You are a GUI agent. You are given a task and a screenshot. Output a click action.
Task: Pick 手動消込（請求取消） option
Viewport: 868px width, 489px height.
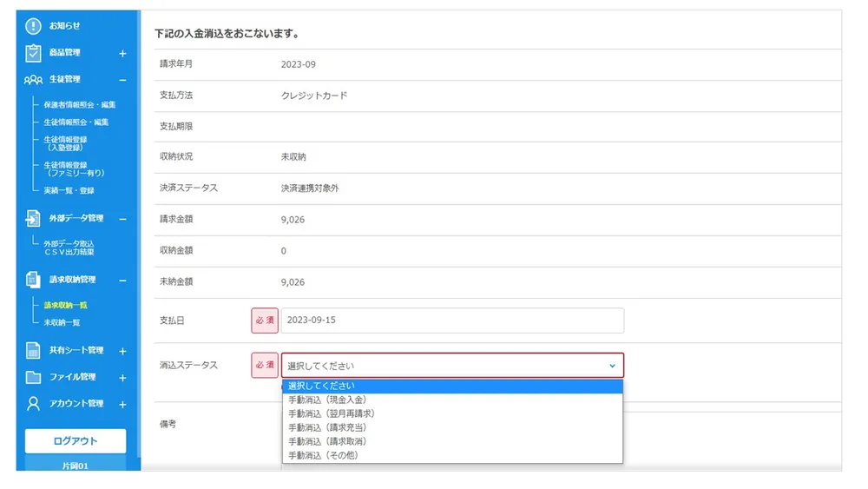click(328, 441)
